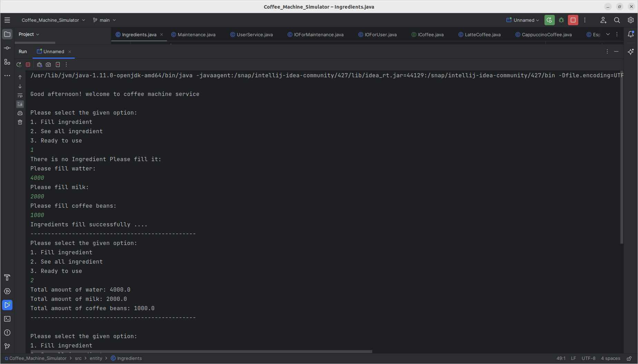Viewport: 638px width, 364px height.
Task: Toggle soft-wrap in console output
Action: coord(20,95)
